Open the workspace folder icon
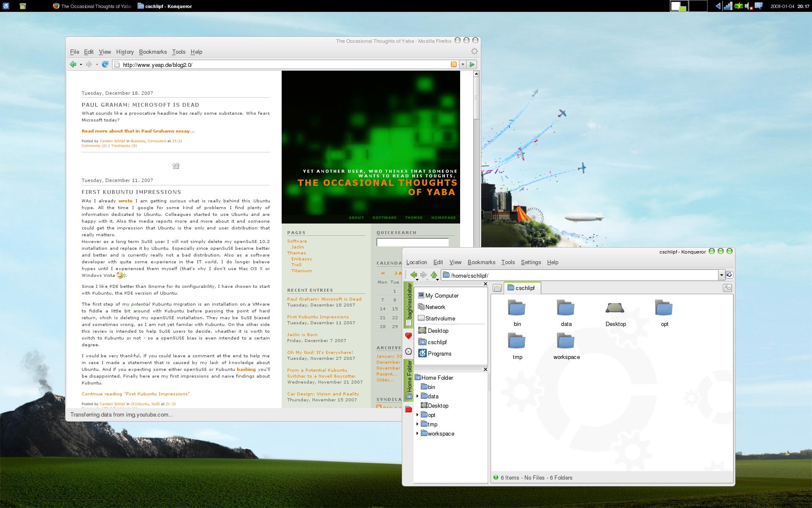Image resolution: width=812 pixels, height=508 pixels. pyautogui.click(x=566, y=341)
